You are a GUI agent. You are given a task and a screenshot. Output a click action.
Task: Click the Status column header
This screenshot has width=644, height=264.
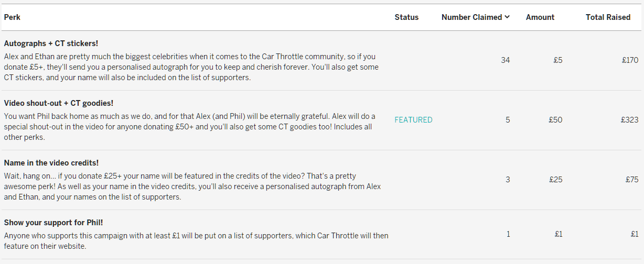(x=406, y=17)
